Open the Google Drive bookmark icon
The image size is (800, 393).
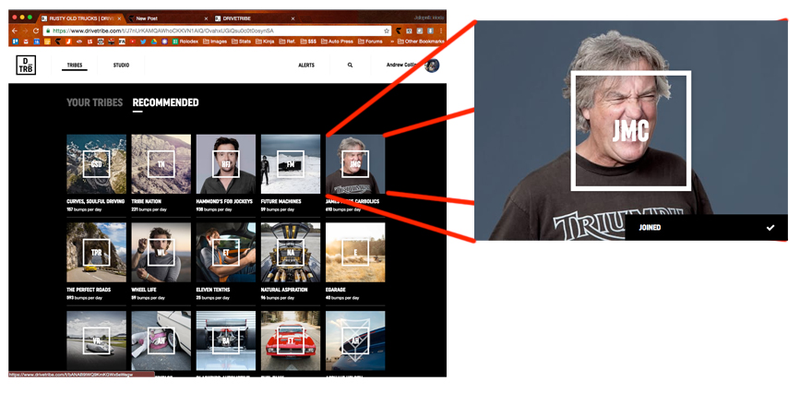[154, 41]
